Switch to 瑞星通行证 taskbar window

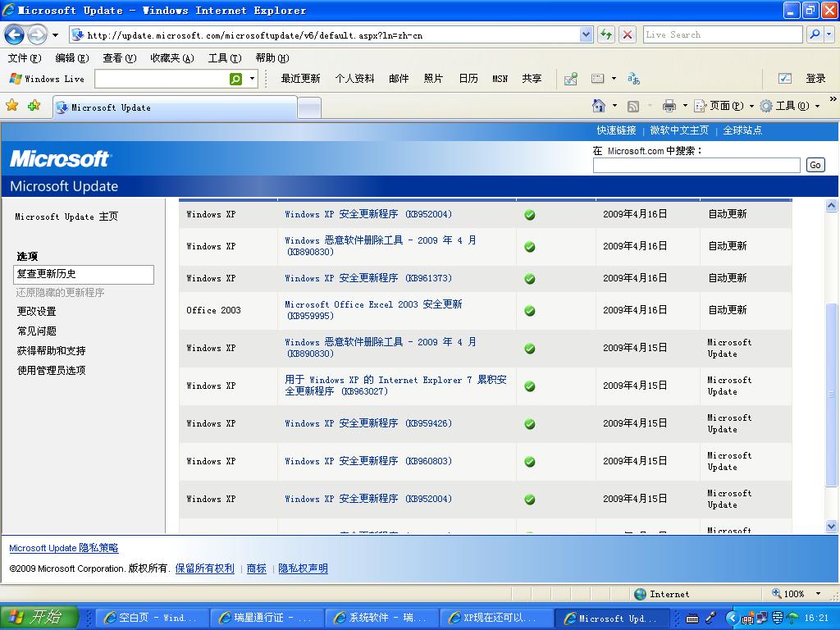[267, 618]
